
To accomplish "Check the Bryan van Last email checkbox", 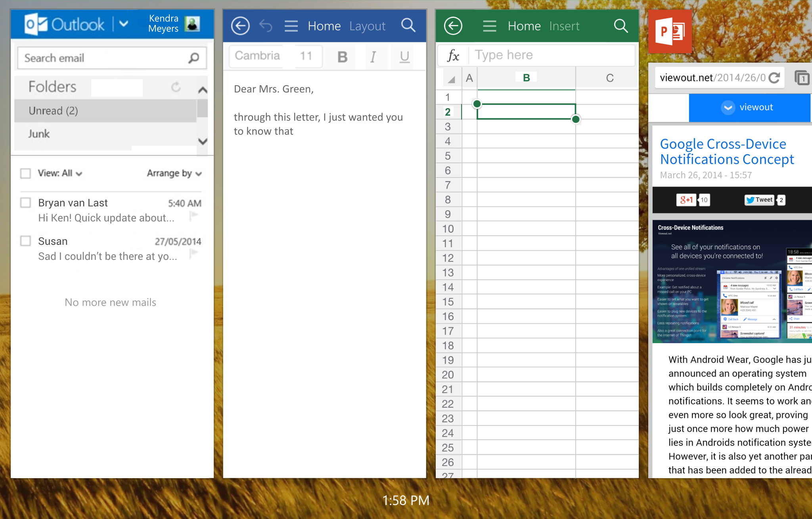I will [25, 203].
